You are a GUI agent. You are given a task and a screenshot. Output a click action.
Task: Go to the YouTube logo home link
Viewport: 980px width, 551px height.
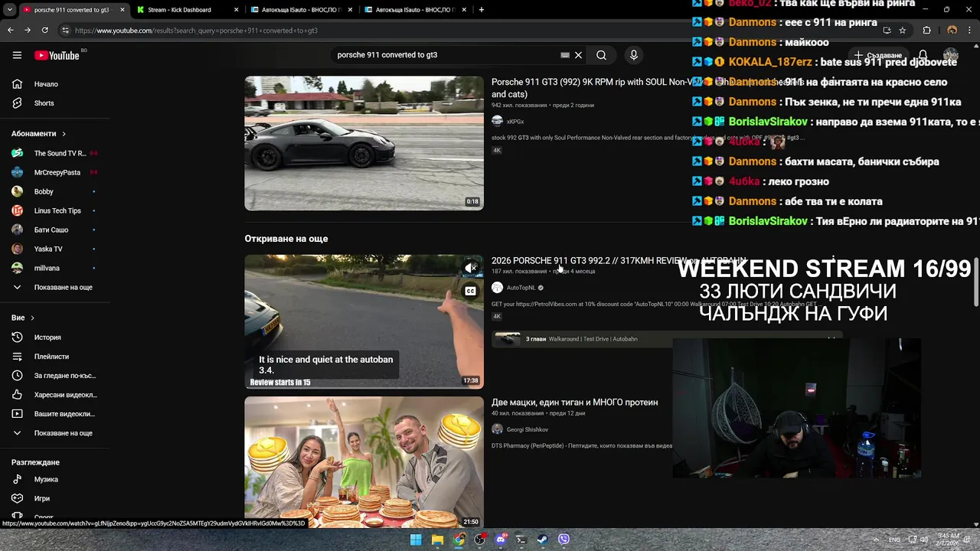[x=57, y=55]
